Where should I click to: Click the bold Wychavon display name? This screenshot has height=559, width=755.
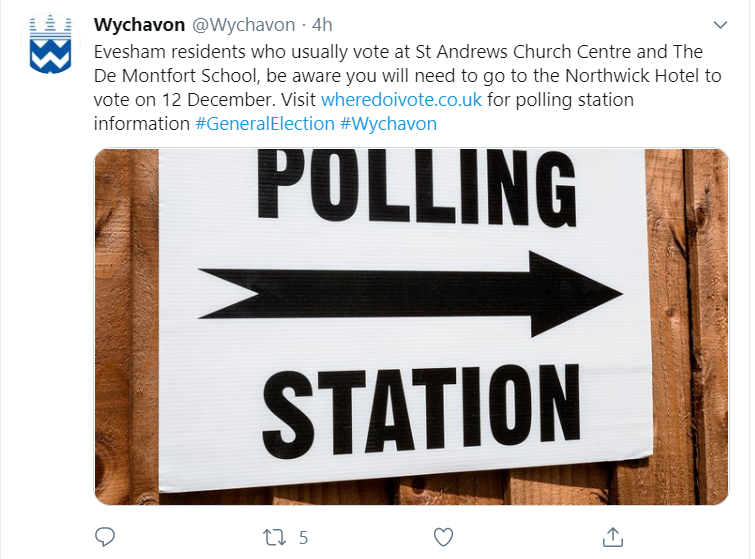(x=139, y=25)
